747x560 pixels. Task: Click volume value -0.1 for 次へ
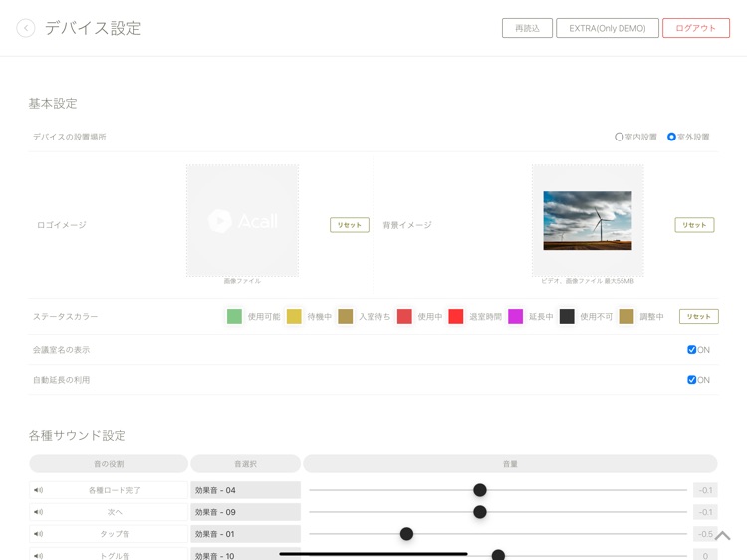pyautogui.click(x=705, y=512)
